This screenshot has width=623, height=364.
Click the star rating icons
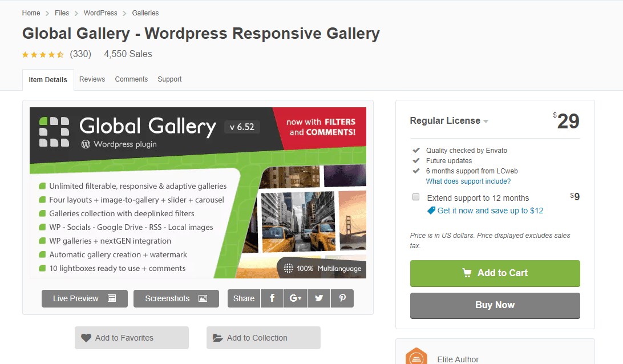tap(43, 54)
